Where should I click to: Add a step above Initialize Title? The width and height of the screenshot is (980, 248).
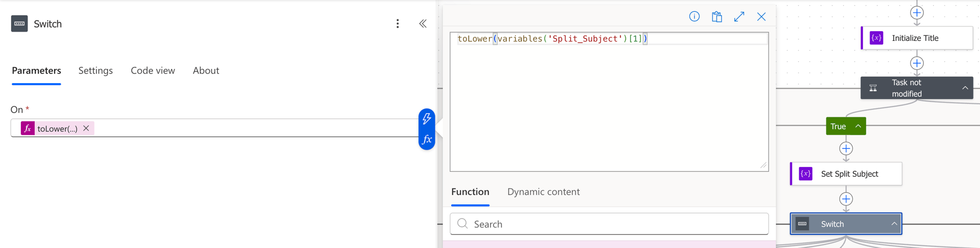[917, 13]
